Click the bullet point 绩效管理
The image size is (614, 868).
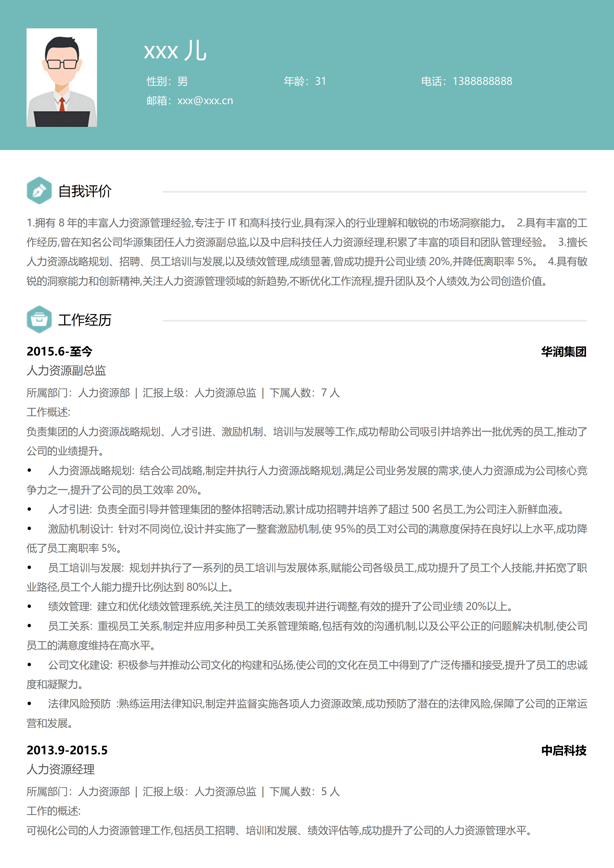70,607
